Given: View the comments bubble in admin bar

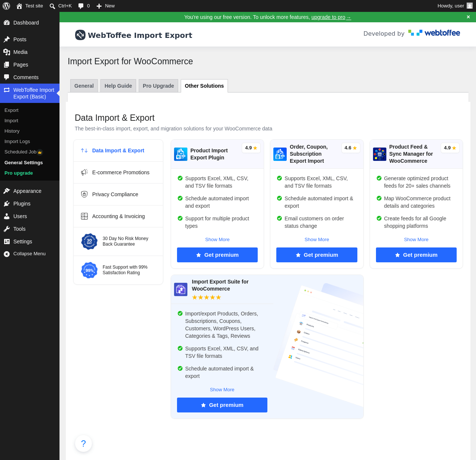Looking at the screenshot, I should click(84, 6).
